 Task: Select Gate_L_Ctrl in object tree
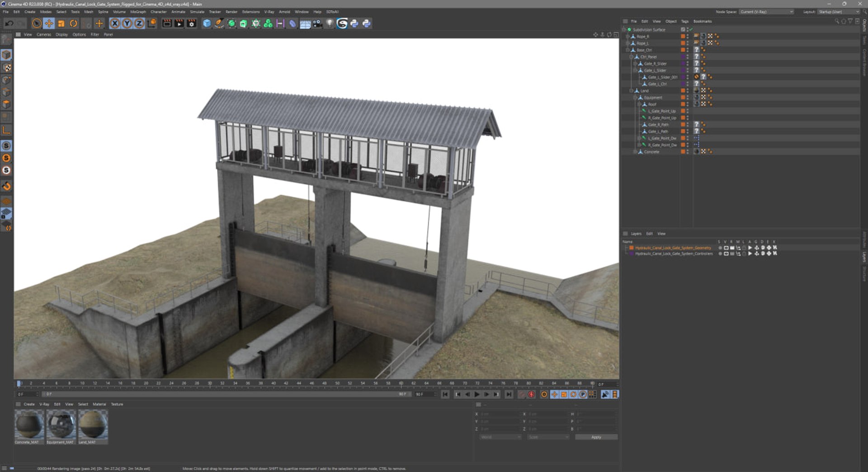tap(657, 84)
